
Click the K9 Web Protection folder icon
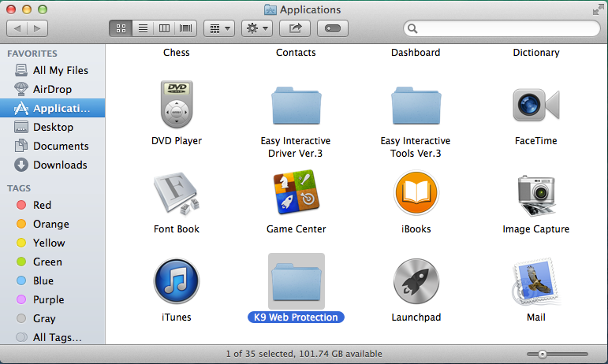[x=297, y=281]
